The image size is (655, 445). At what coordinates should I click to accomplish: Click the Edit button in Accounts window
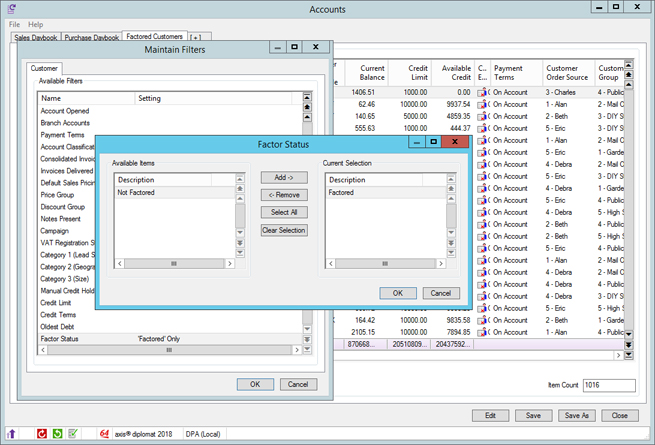pos(490,415)
